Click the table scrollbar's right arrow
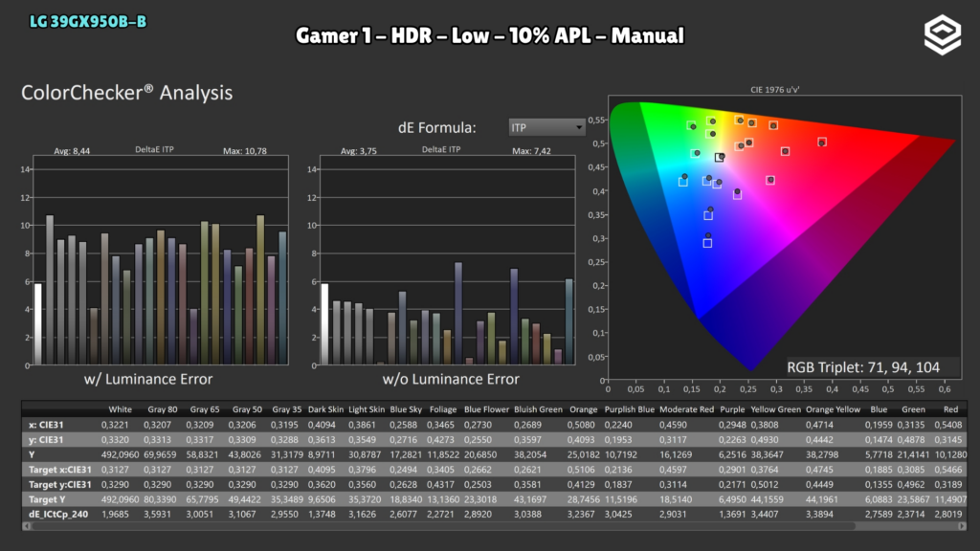The height and width of the screenshot is (551, 980). (x=963, y=526)
